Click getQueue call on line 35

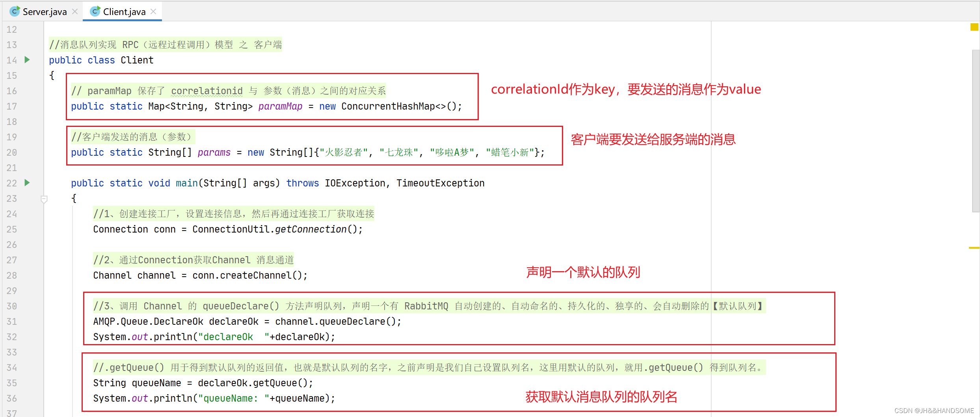pos(275,383)
